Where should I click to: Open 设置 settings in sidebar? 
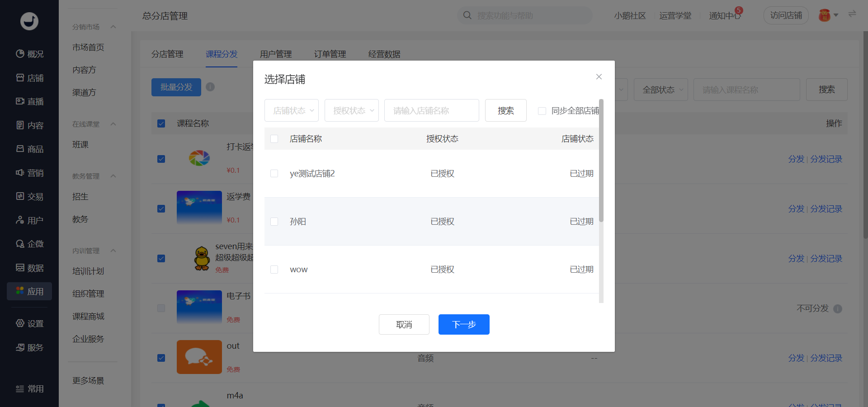point(29,323)
